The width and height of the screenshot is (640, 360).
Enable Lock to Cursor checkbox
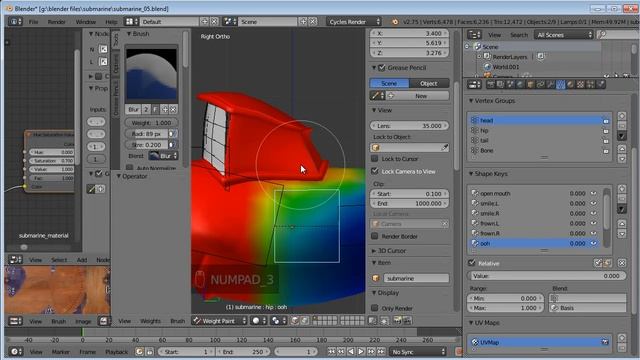click(375, 158)
